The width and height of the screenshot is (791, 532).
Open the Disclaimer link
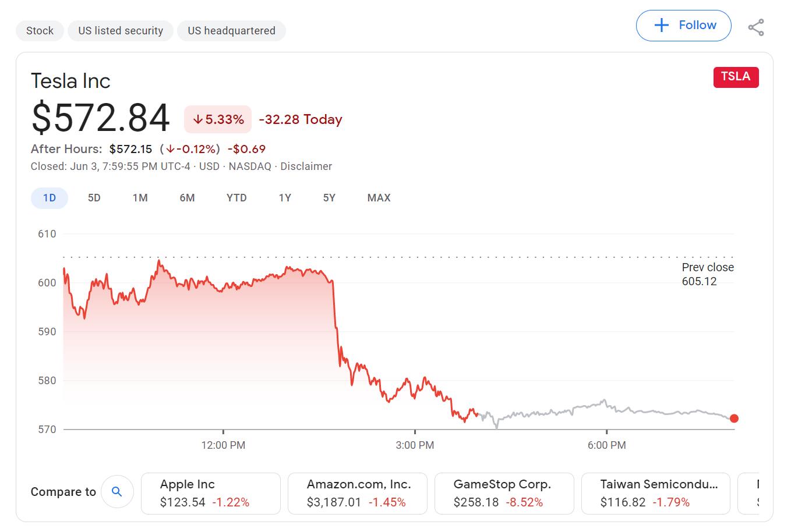pos(306,166)
